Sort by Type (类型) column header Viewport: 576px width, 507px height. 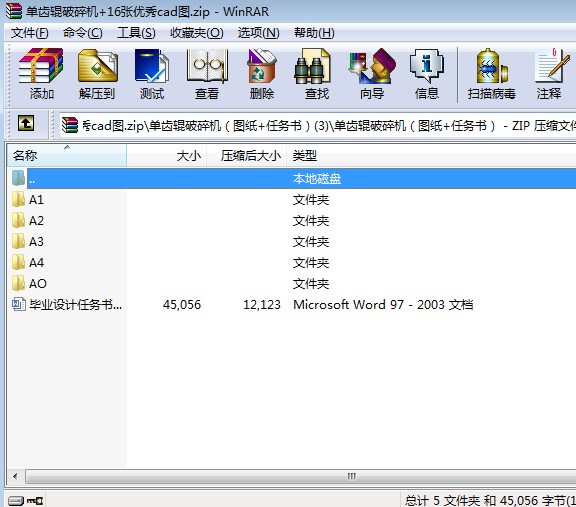coord(432,155)
